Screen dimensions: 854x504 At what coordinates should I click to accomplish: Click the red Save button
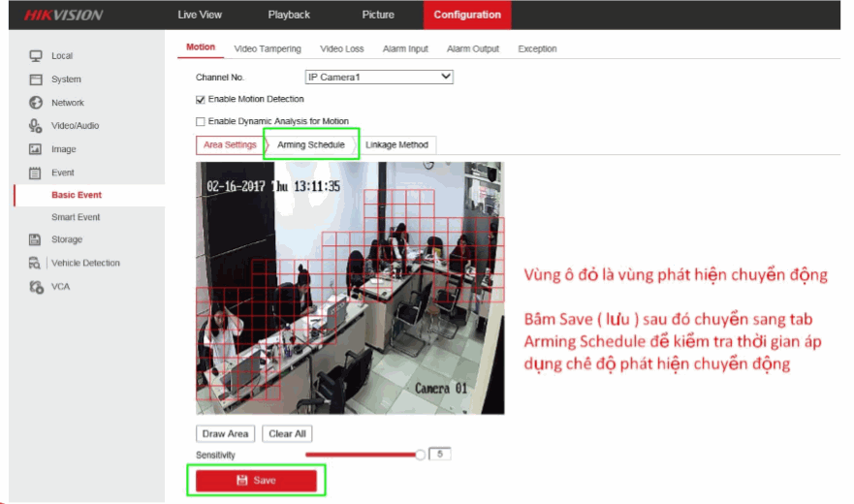[x=256, y=481]
